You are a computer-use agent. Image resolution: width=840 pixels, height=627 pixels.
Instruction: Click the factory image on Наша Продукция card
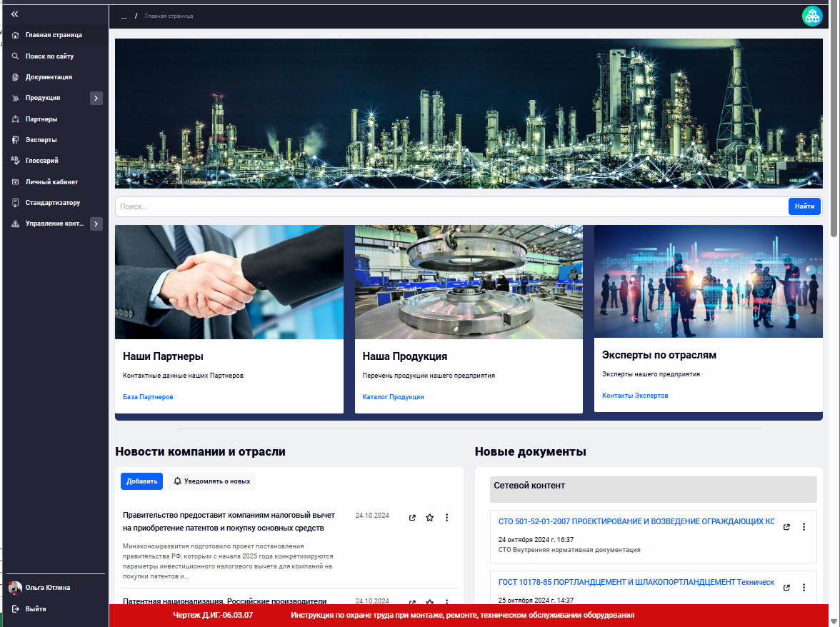point(469,281)
